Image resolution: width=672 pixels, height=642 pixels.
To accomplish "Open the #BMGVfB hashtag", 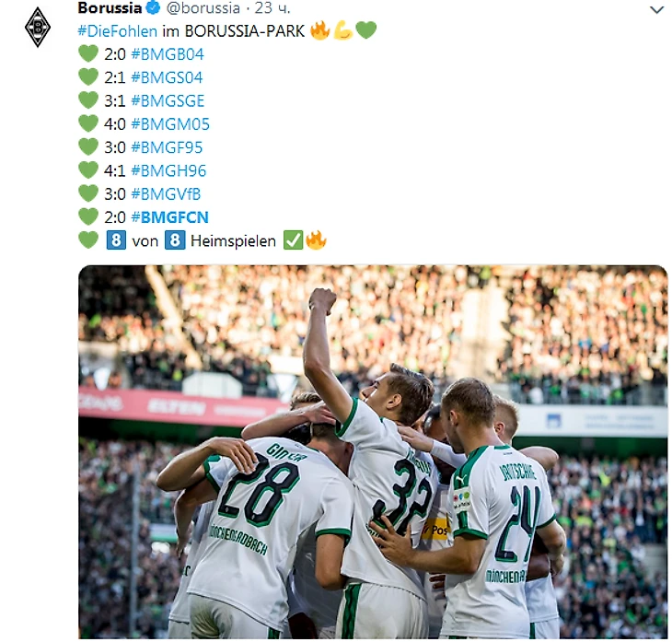I will point(166,194).
